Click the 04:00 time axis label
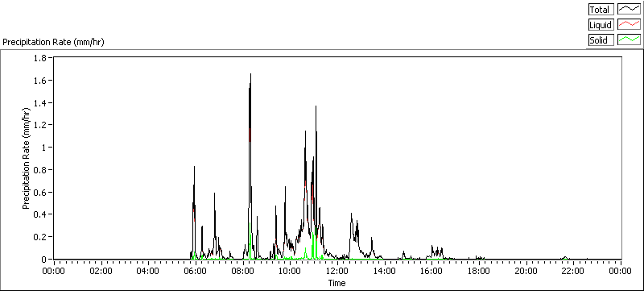 pyautogui.click(x=148, y=271)
